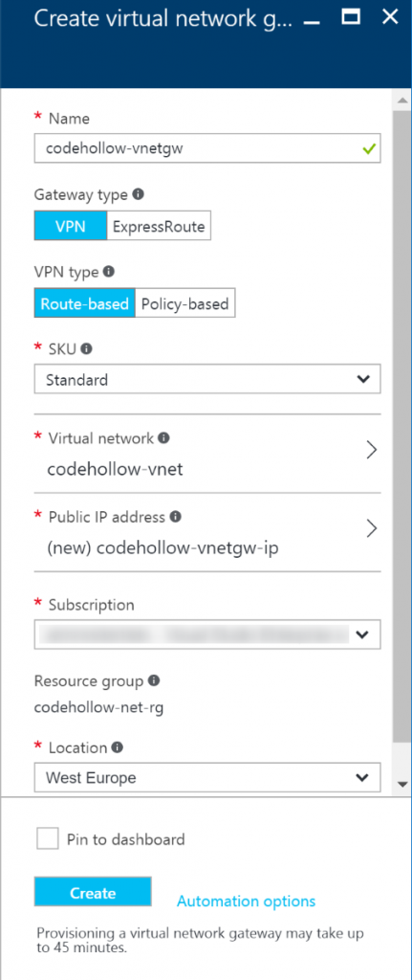Click the Location info icon

coord(117,747)
